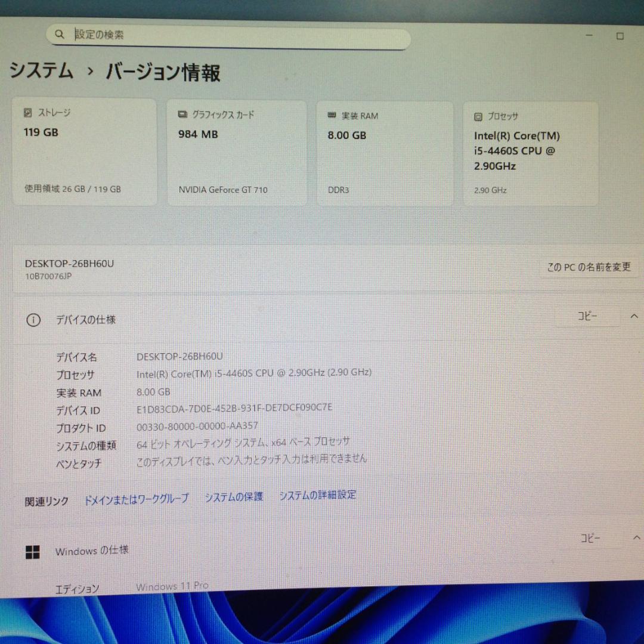Copy the Windows の仕様 details
644x644 pixels.
click(590, 538)
